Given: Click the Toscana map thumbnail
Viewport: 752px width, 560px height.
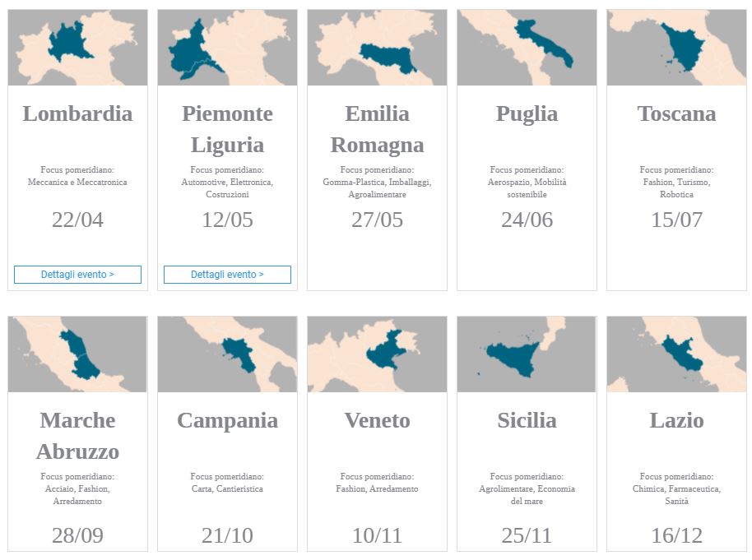Looking at the screenshot, I should click(x=676, y=48).
